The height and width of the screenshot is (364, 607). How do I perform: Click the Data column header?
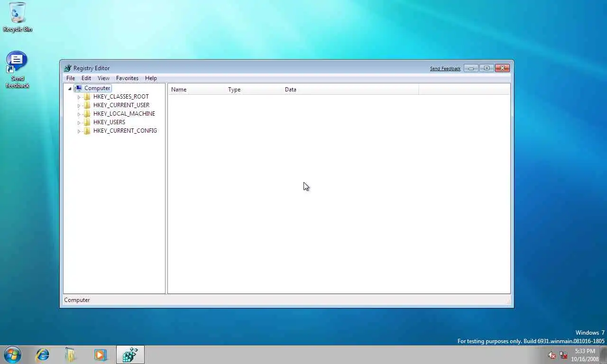(x=350, y=90)
